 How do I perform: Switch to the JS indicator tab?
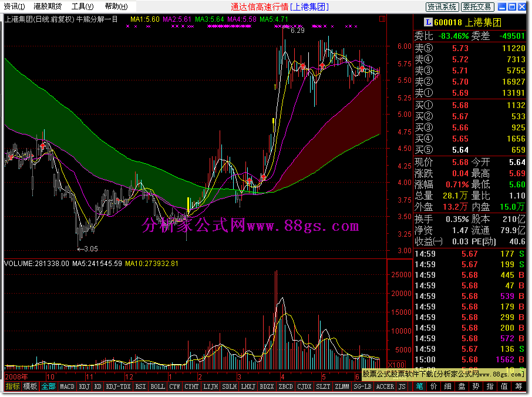(402, 386)
